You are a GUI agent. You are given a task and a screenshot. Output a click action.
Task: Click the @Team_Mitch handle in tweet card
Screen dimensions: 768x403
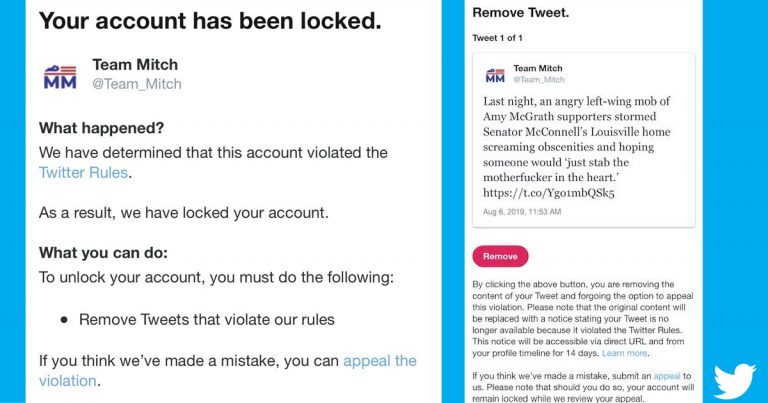(539, 79)
